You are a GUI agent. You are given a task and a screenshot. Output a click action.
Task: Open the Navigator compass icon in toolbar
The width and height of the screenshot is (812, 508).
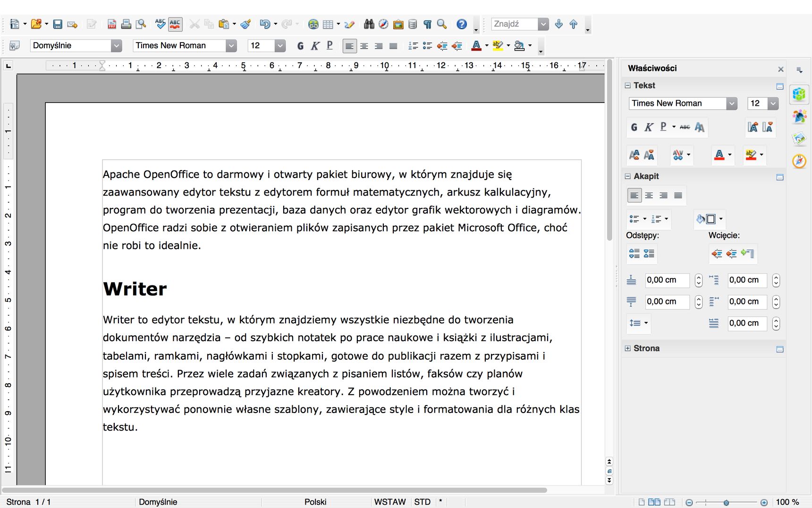point(384,24)
